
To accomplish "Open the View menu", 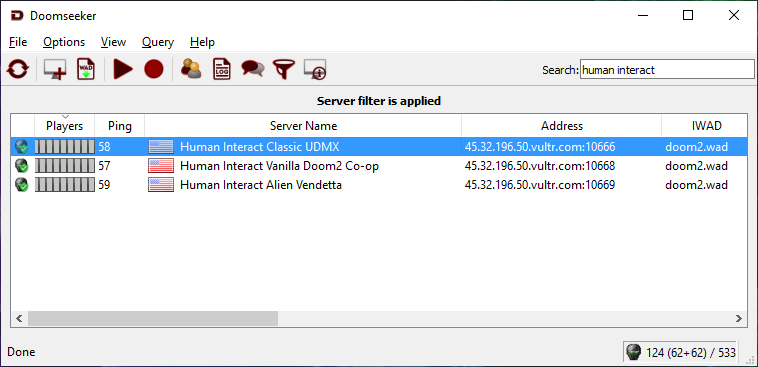I will coord(113,42).
